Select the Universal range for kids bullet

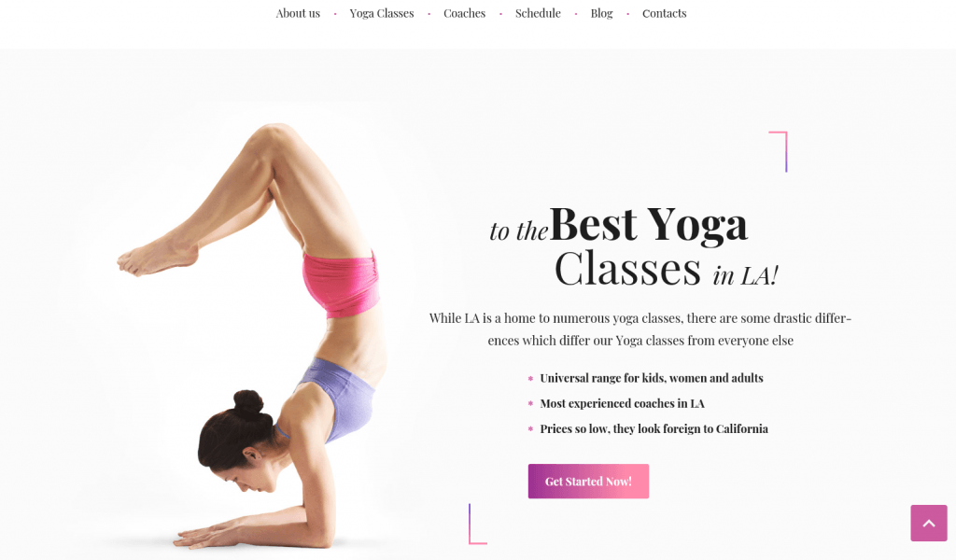click(651, 378)
